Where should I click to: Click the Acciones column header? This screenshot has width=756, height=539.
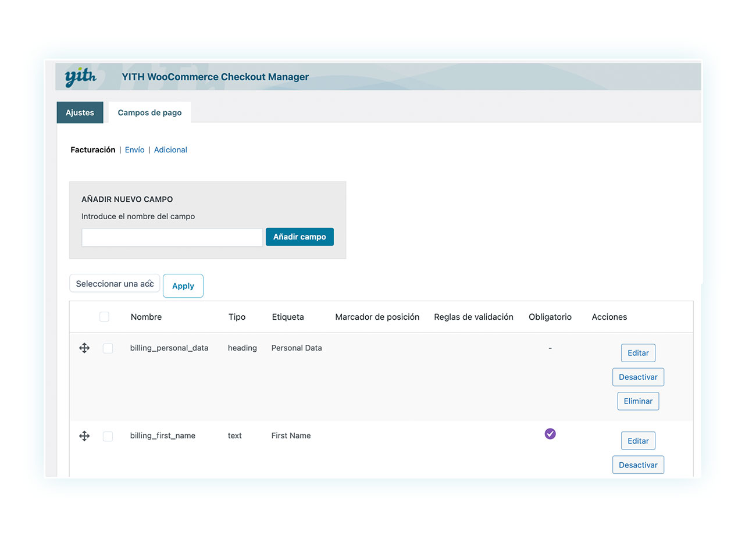click(x=609, y=317)
